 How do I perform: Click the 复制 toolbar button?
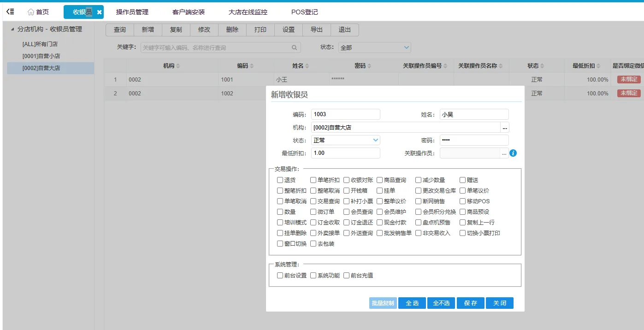(x=176, y=29)
